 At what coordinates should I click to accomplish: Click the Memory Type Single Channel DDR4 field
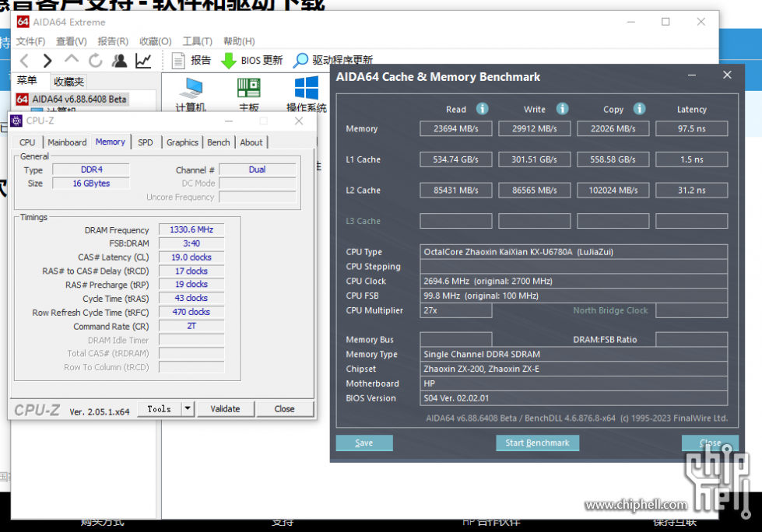[x=574, y=355]
